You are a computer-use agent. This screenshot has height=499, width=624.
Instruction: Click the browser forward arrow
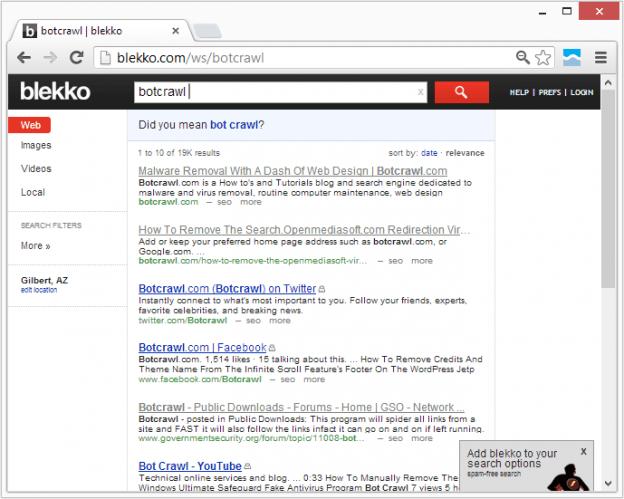(x=50, y=58)
